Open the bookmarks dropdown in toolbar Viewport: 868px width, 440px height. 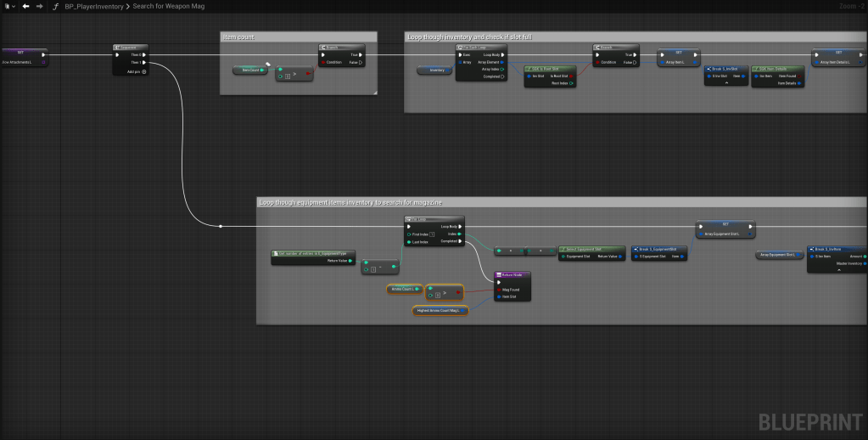(9, 6)
